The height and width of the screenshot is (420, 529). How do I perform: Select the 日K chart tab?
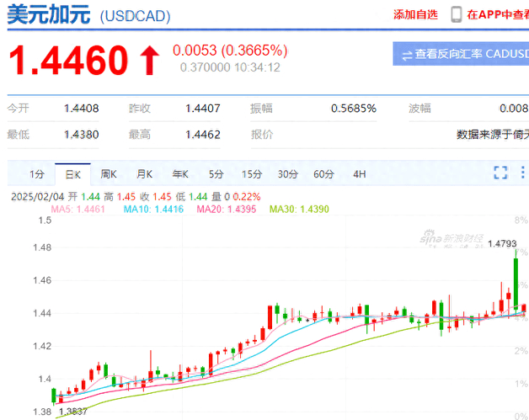coord(73,174)
